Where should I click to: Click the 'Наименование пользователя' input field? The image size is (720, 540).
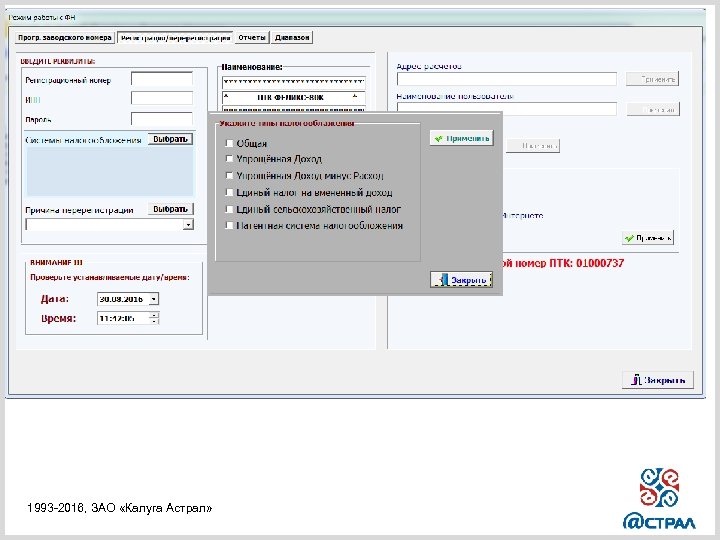coord(507,109)
